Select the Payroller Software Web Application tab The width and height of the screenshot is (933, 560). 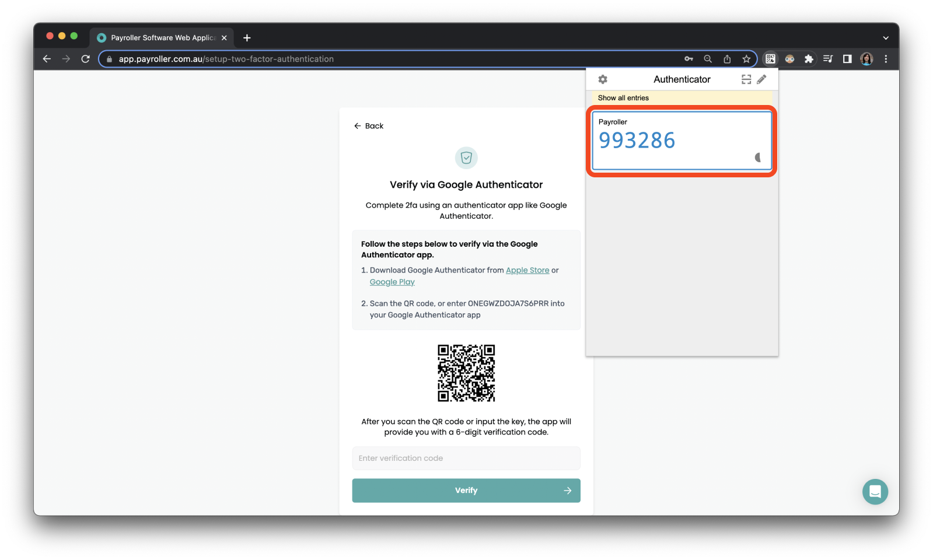click(x=162, y=38)
